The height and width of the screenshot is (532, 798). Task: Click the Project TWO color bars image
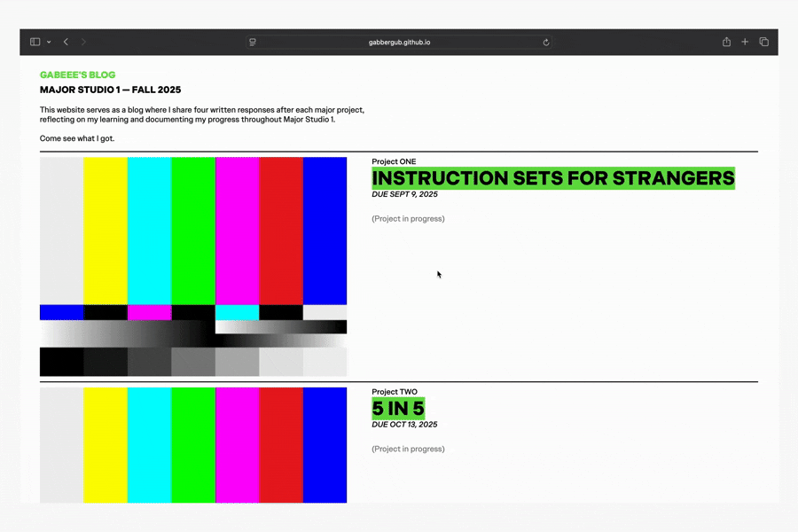(193, 445)
